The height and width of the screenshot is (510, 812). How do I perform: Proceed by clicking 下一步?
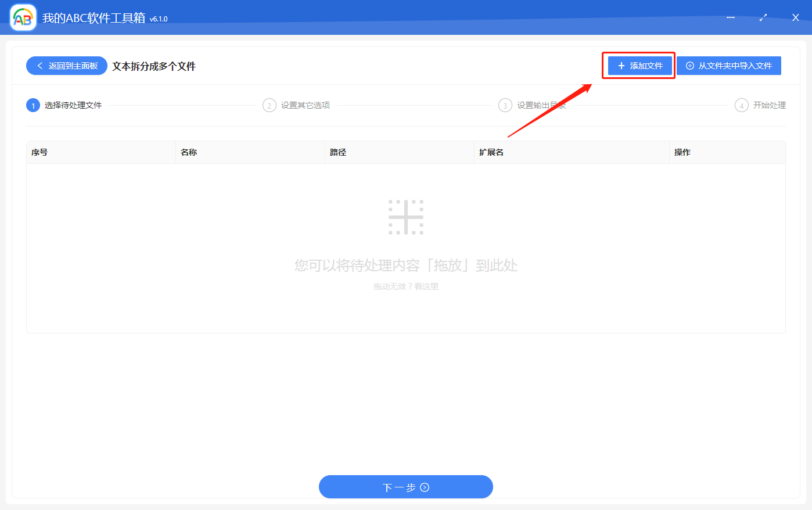click(x=406, y=487)
